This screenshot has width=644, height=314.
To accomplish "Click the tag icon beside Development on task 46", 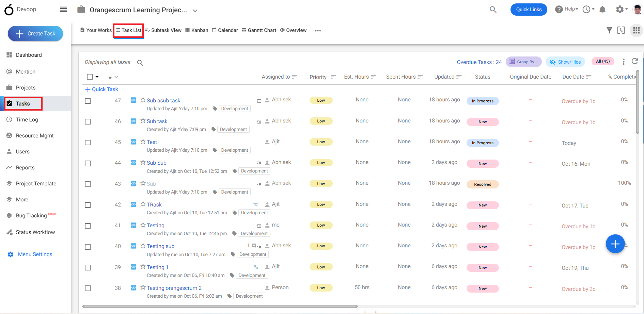I will (214, 129).
